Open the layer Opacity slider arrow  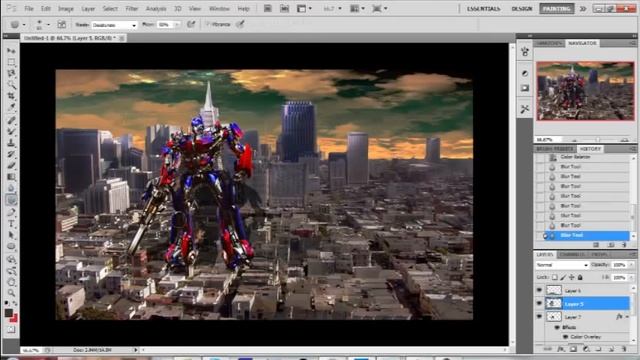tap(631, 265)
